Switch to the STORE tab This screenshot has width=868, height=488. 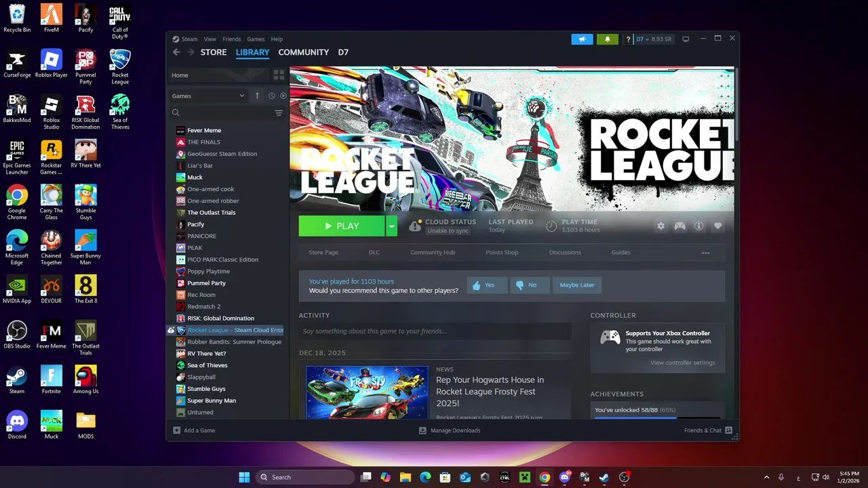tap(214, 52)
